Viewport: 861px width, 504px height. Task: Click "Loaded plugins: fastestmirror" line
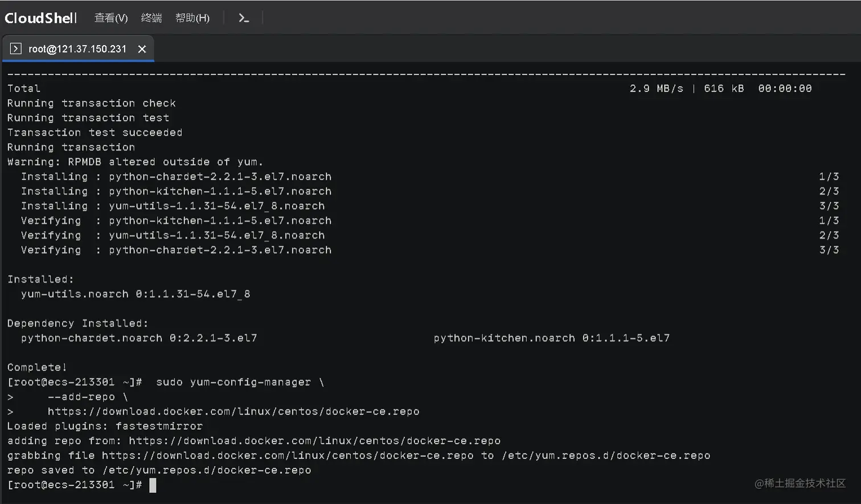click(x=105, y=426)
